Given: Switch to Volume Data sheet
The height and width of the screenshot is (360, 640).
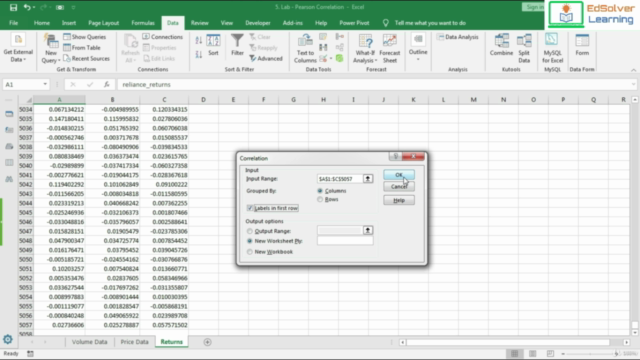Looking at the screenshot, I should point(89,342).
